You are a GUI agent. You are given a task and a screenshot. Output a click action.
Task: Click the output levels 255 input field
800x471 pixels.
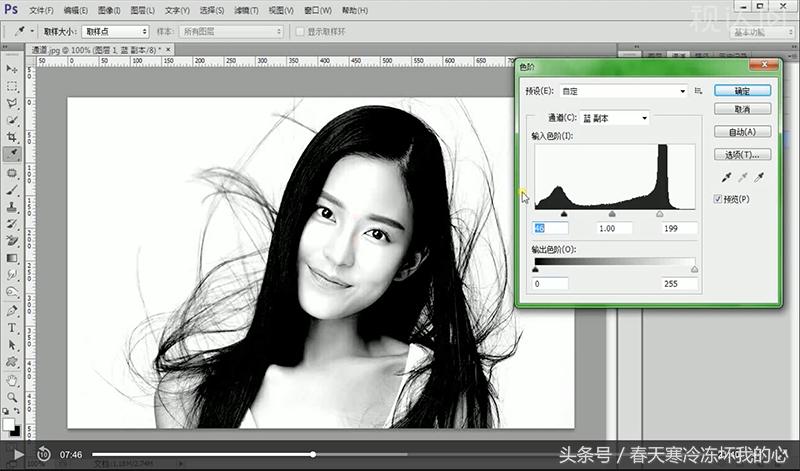[678, 284]
